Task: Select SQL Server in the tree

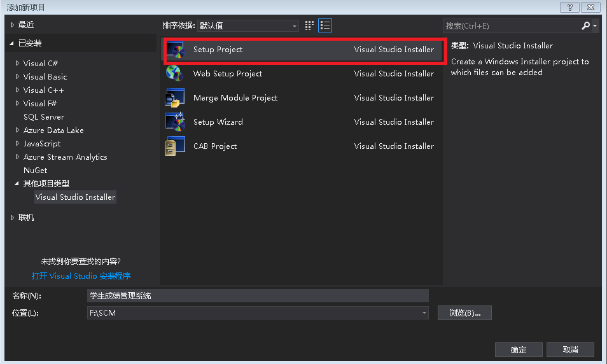Action: coord(44,117)
